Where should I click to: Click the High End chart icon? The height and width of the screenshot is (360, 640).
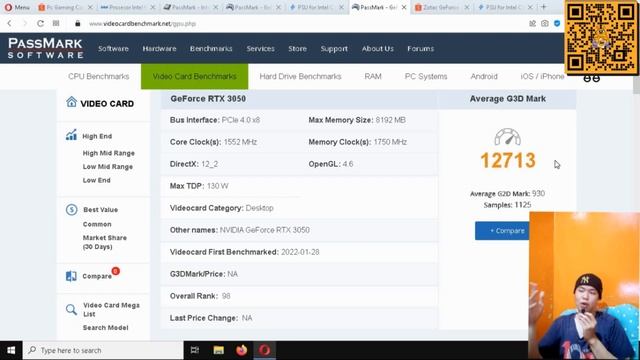point(71,135)
